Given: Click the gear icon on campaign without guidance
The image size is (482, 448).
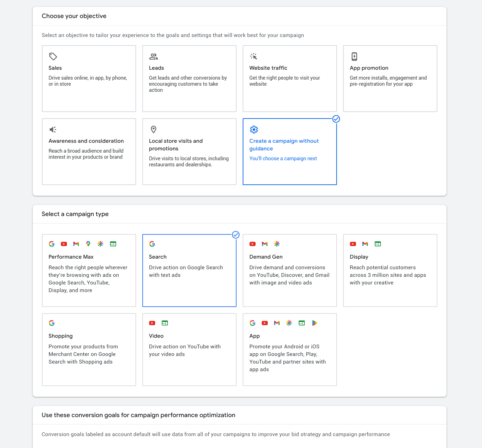Looking at the screenshot, I should point(254,130).
